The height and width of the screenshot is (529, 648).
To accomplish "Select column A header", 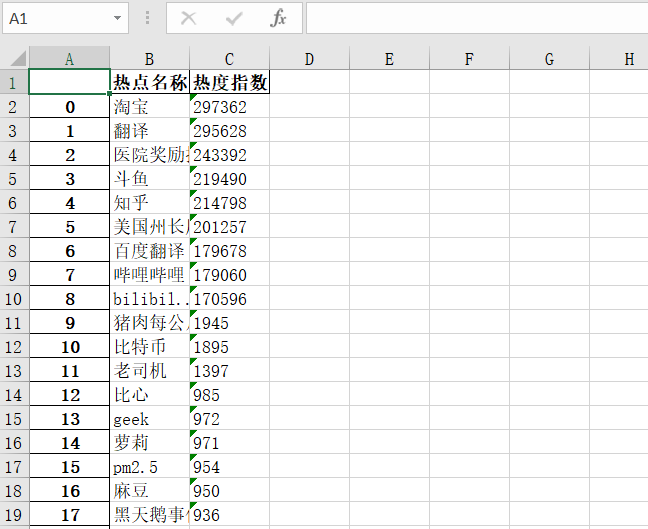I will click(x=69, y=58).
